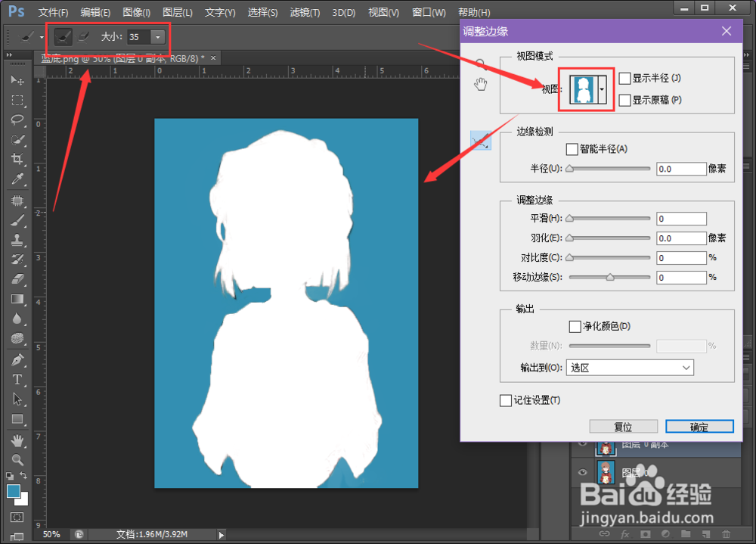Click 半径(U) slider handle
This screenshot has width=756, height=544.
click(x=569, y=169)
